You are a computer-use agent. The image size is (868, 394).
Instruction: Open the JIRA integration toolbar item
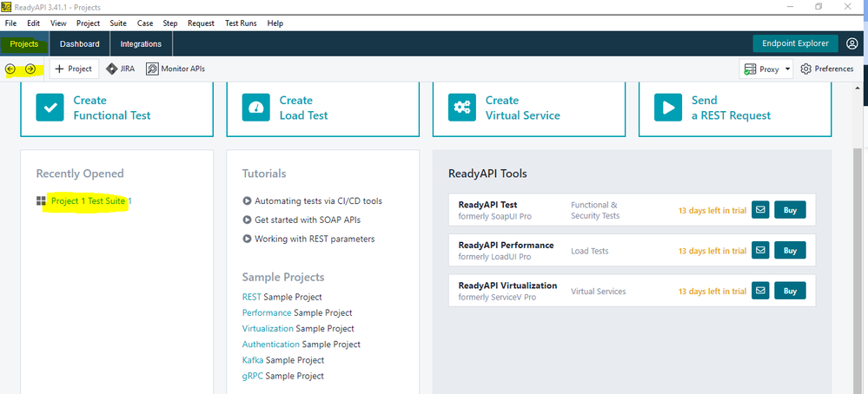click(120, 69)
